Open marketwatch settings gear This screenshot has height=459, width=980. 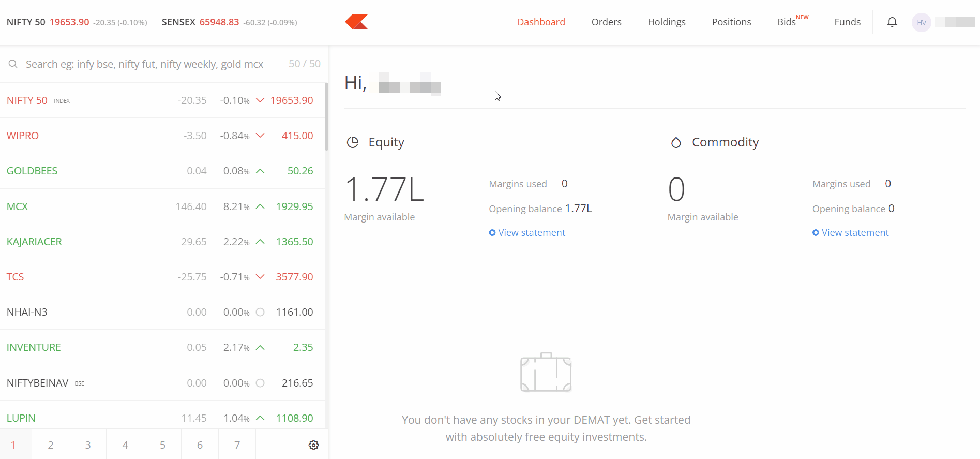coord(313,445)
